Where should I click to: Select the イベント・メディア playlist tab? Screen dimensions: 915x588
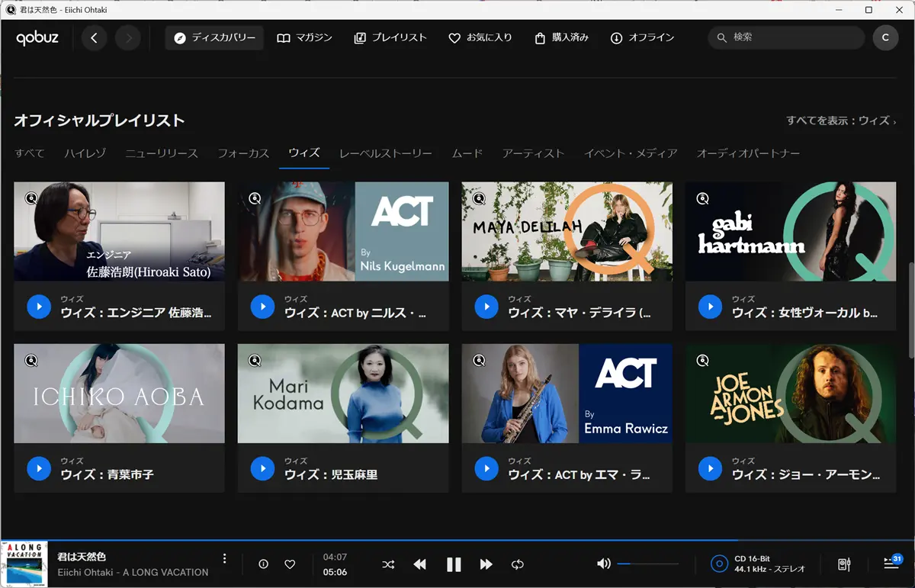pyautogui.click(x=631, y=153)
